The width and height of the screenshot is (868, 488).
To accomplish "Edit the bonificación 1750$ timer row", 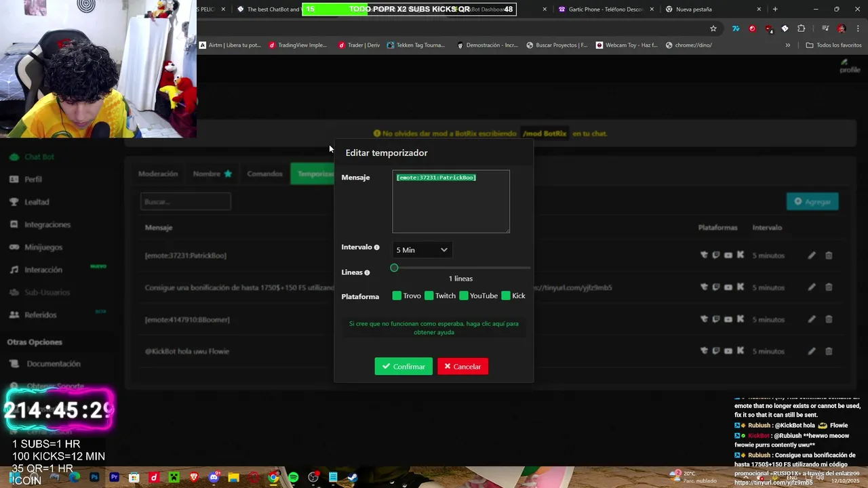I will click(812, 287).
